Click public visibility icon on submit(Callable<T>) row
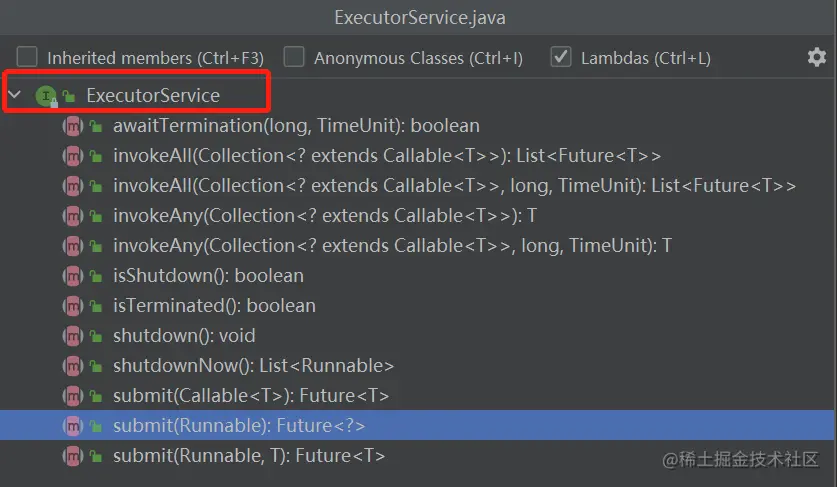 pos(96,396)
